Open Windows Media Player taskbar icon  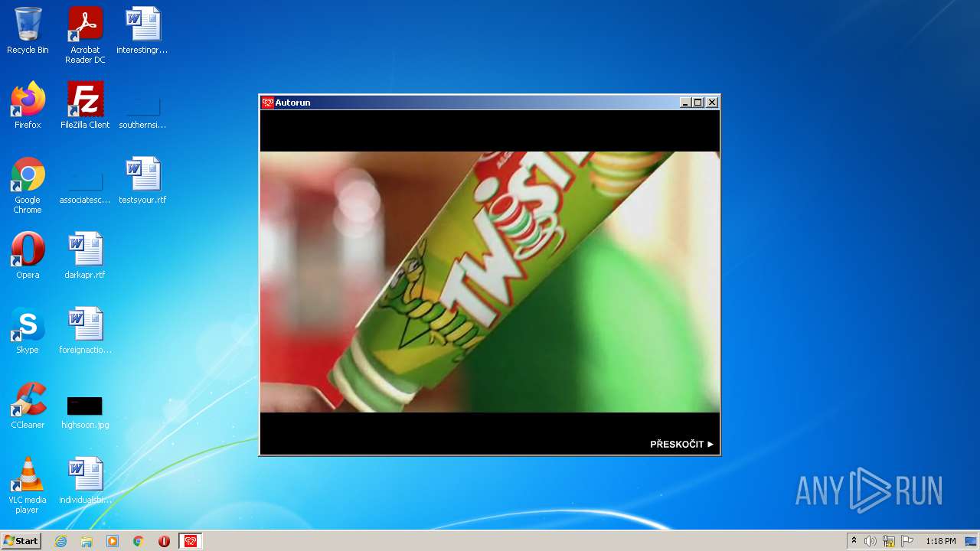click(113, 541)
